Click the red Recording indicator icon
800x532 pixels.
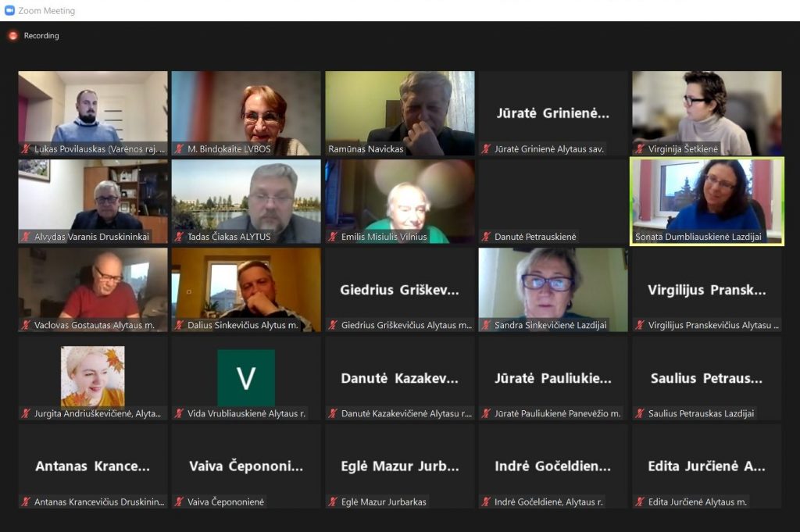pyautogui.click(x=13, y=36)
